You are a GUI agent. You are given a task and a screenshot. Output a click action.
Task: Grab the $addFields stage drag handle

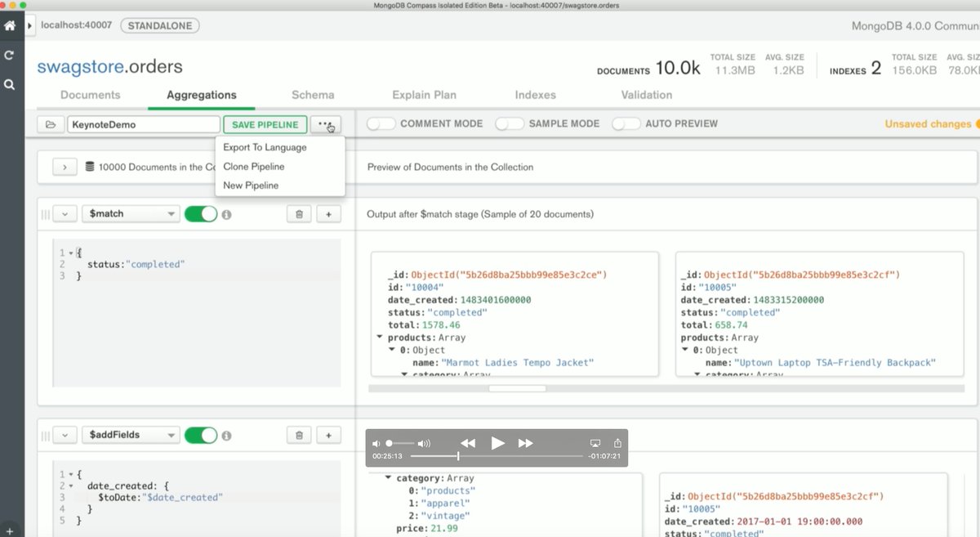(45, 436)
